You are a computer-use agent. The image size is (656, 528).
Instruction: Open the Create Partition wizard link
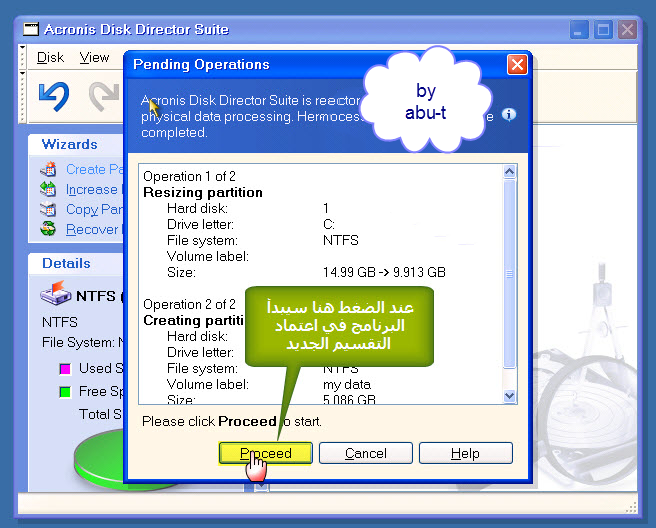coord(95,169)
